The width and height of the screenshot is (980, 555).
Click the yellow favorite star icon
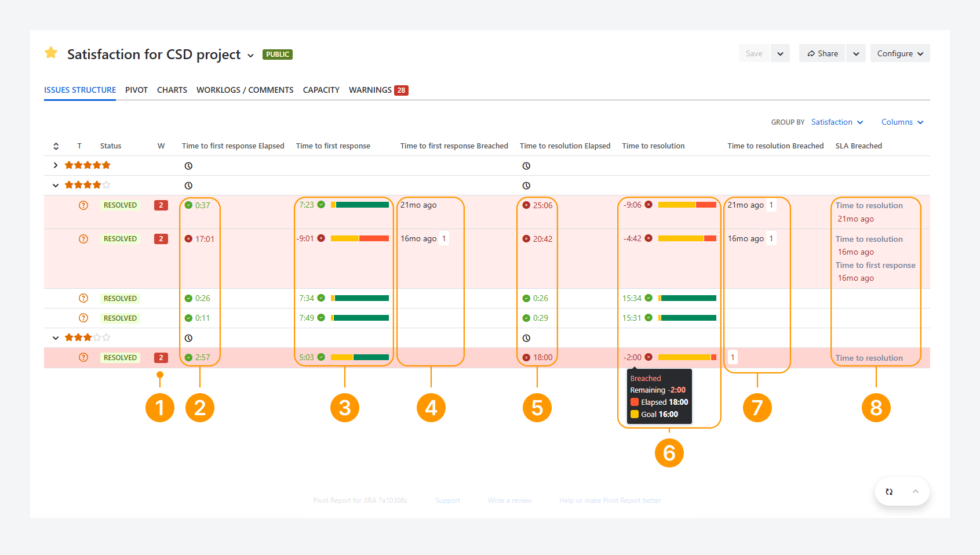pyautogui.click(x=51, y=53)
